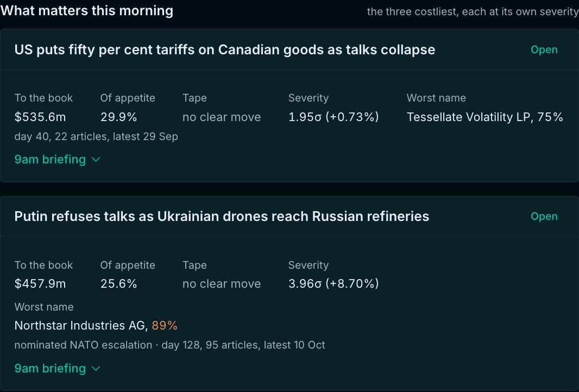Click the day 40, 22 articles note
Screen dimensions: 579x392
pos(96,137)
